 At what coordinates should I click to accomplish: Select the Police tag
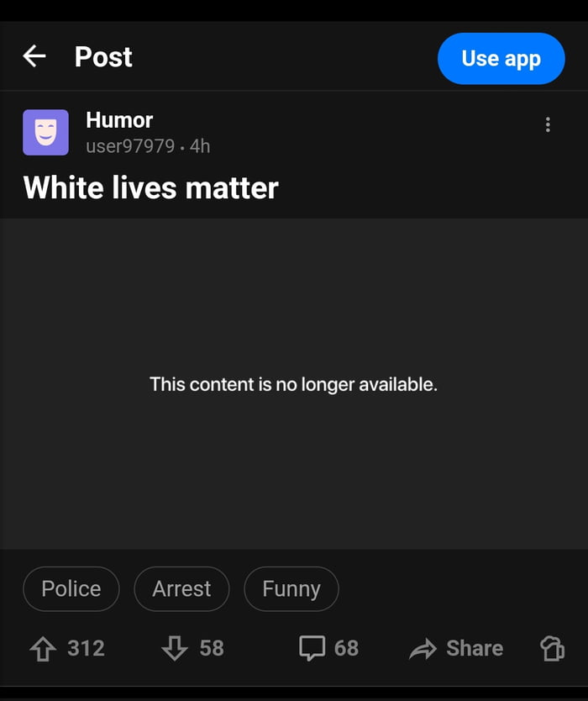click(71, 588)
